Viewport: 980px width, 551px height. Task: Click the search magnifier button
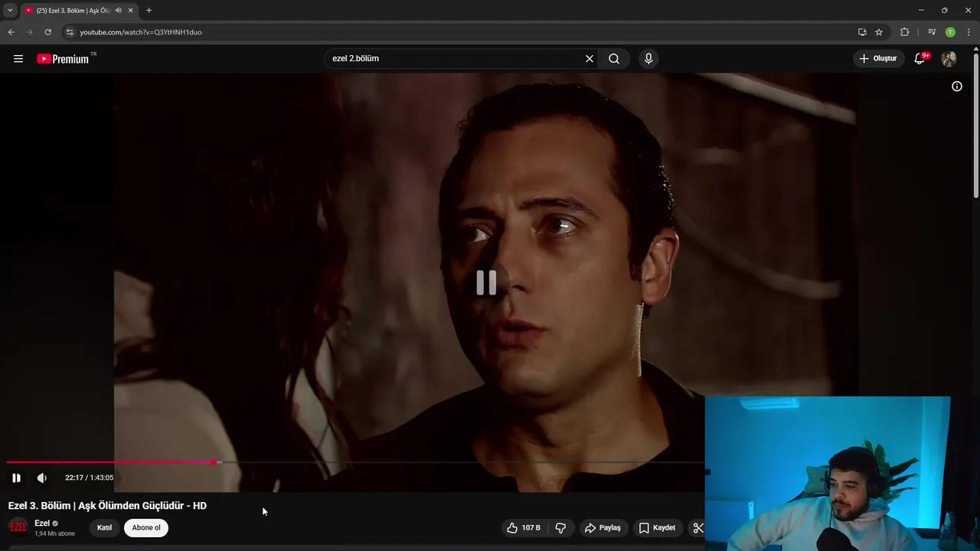pyautogui.click(x=614, y=59)
